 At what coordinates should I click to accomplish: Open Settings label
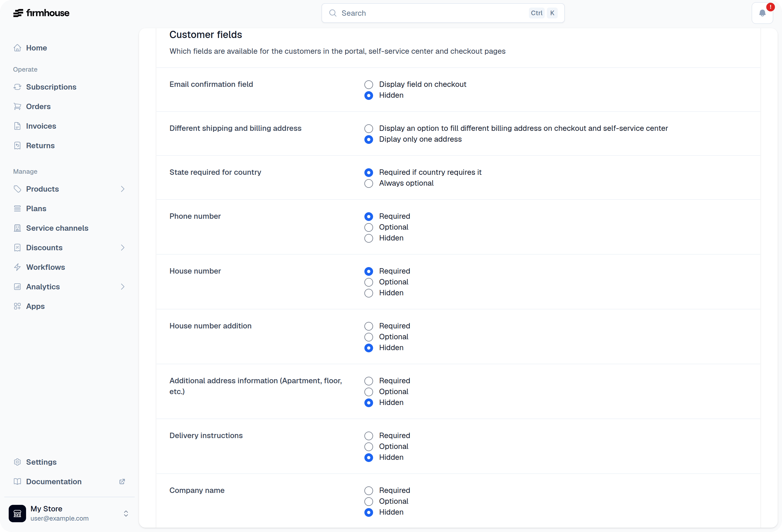[x=41, y=462]
